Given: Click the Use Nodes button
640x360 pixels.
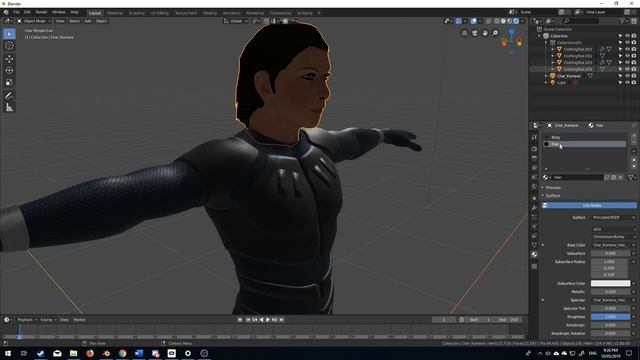Looking at the screenshot, I should tap(589, 205).
